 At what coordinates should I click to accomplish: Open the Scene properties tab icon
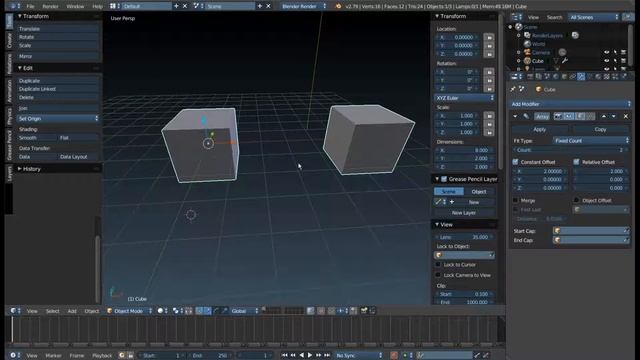[547, 76]
